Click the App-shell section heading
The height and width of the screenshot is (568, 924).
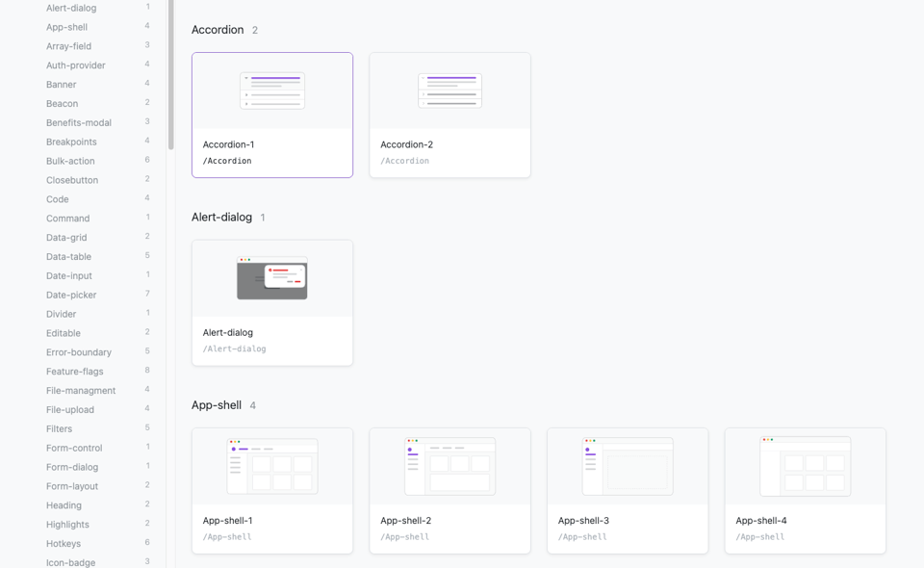click(217, 405)
